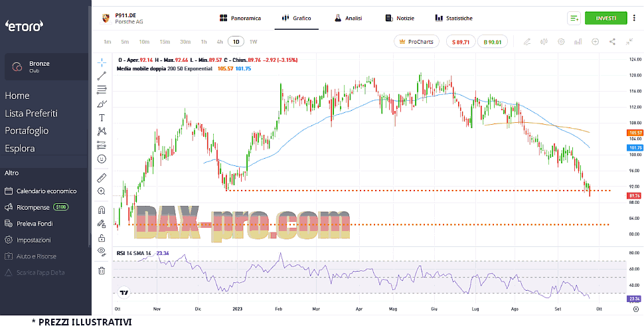
Task: Open ProCharts
Action: pos(416,41)
